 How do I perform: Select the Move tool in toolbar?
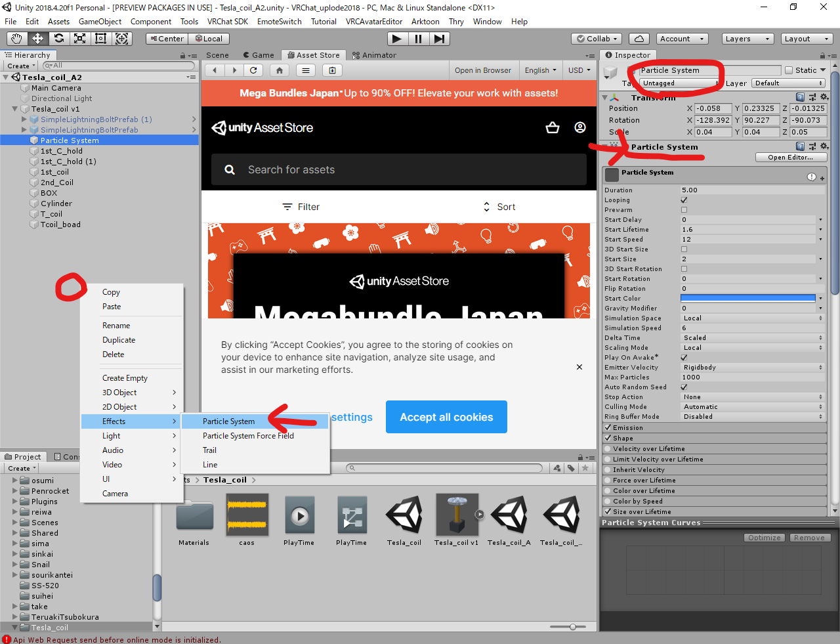[37, 39]
